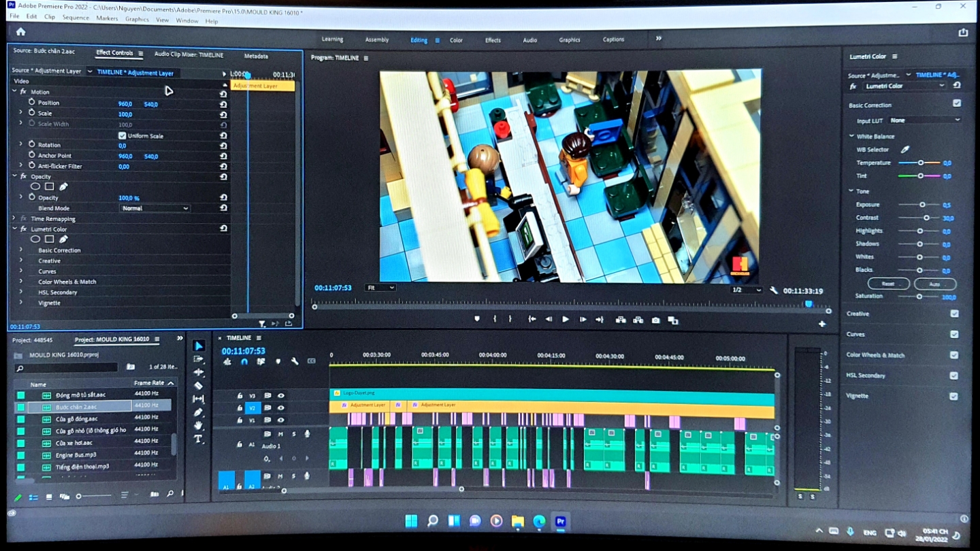Viewport: 980px width, 551px height.
Task: Click the Extract button in Program Monitor
Action: [x=638, y=320]
